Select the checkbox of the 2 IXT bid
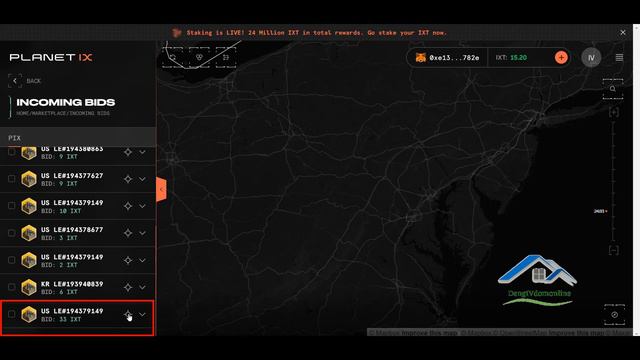640x360 pixels. (11, 260)
